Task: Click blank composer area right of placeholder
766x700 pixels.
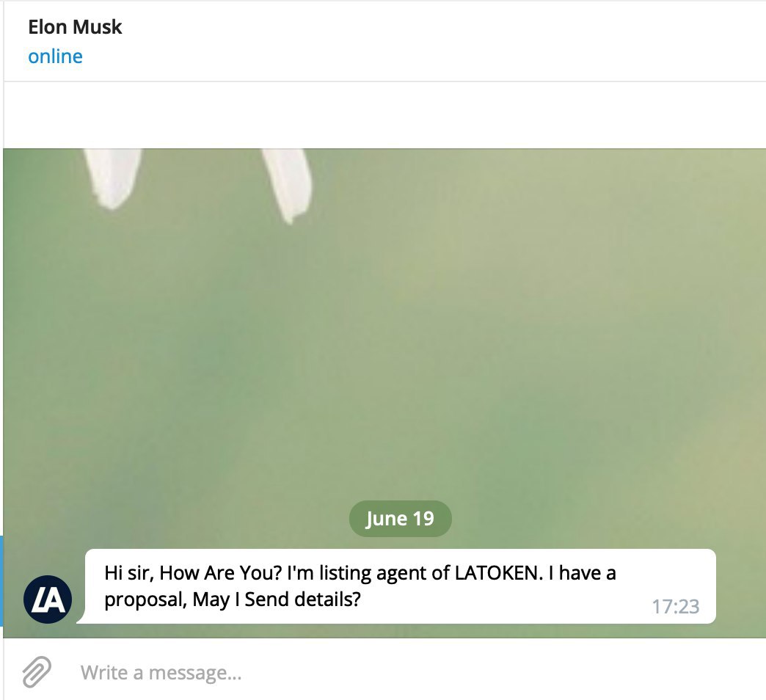Action: tap(503, 673)
